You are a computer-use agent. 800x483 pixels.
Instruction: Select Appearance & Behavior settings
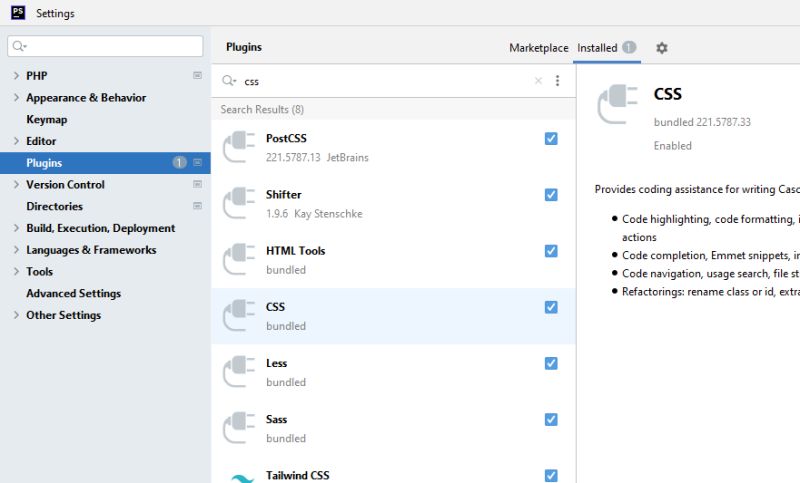point(86,97)
